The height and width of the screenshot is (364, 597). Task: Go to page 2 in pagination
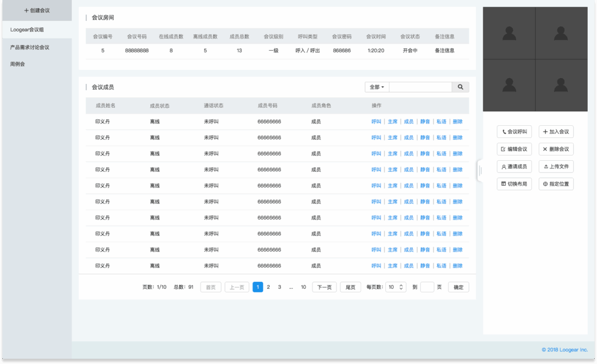(268, 287)
